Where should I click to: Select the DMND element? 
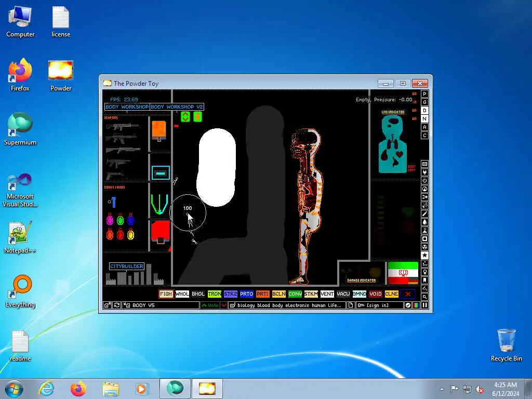[x=360, y=294]
